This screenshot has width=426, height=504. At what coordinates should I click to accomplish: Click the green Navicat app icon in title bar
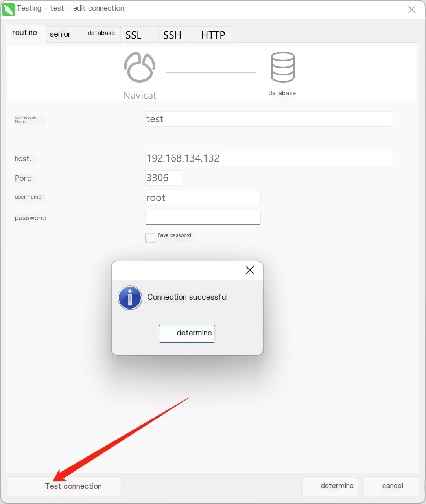click(x=8, y=9)
